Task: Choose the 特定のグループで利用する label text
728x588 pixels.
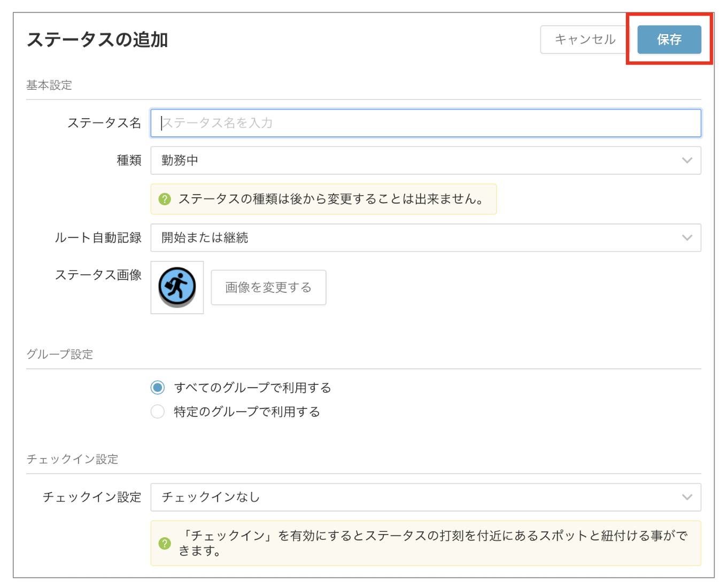Action: pyautogui.click(x=247, y=412)
